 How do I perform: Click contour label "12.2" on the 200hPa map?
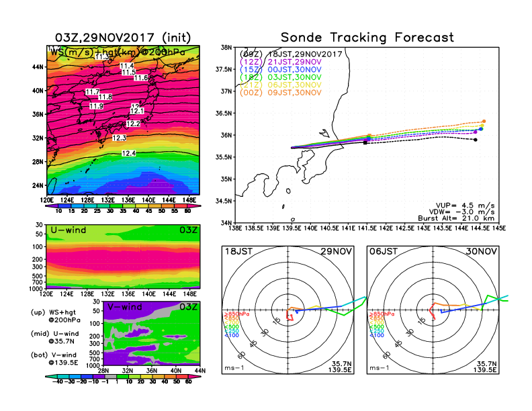click(x=134, y=124)
